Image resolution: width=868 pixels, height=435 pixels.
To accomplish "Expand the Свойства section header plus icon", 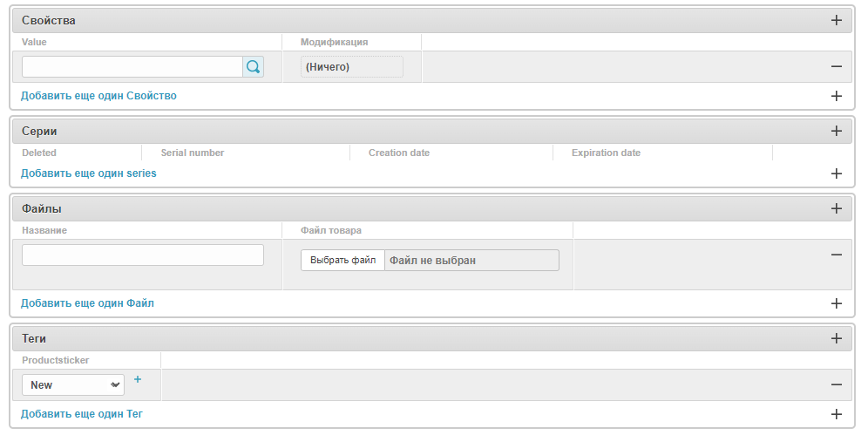I will pos(837,20).
